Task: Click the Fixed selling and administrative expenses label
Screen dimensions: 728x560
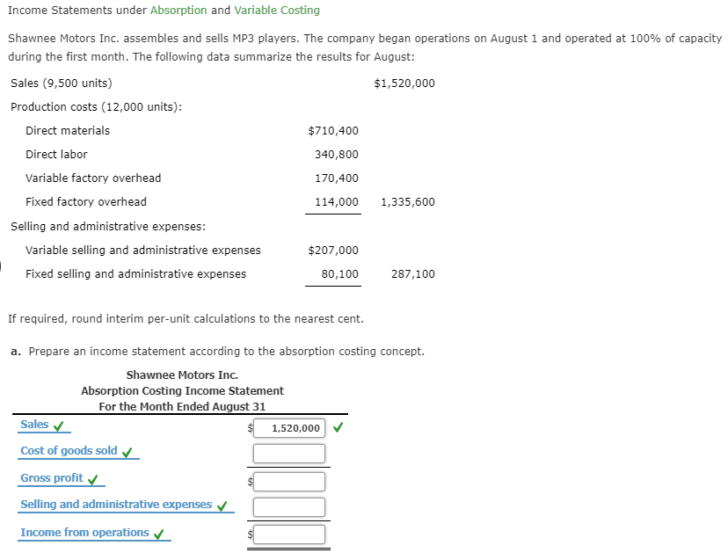Action: tap(135, 273)
